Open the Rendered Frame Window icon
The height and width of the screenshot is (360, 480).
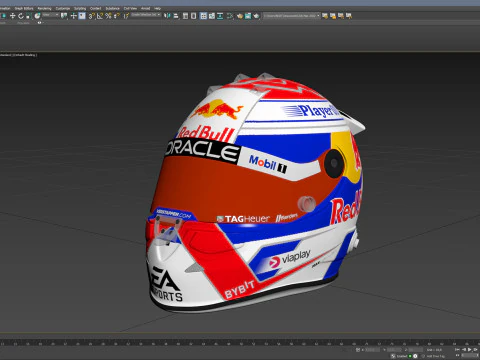[x=248, y=16]
